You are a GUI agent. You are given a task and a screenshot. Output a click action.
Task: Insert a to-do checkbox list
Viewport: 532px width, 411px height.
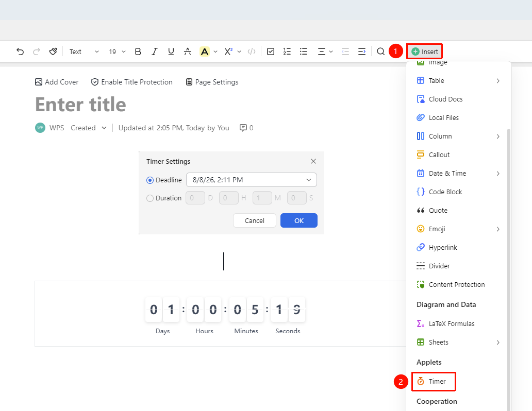[x=271, y=52]
